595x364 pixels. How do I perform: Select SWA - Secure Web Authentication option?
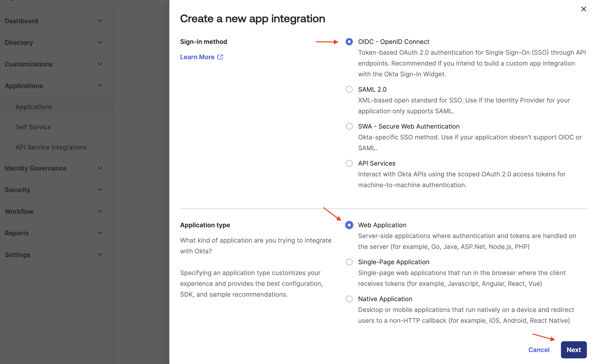349,126
